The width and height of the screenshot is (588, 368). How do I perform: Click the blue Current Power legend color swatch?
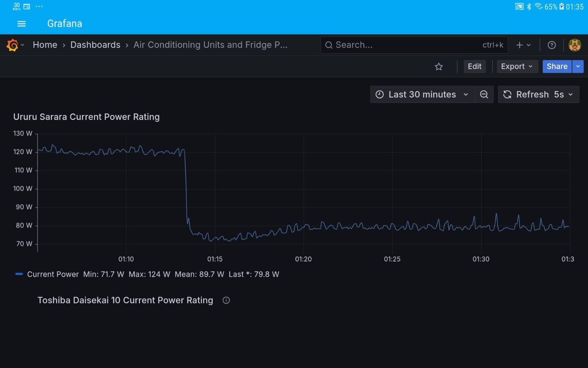click(x=19, y=274)
